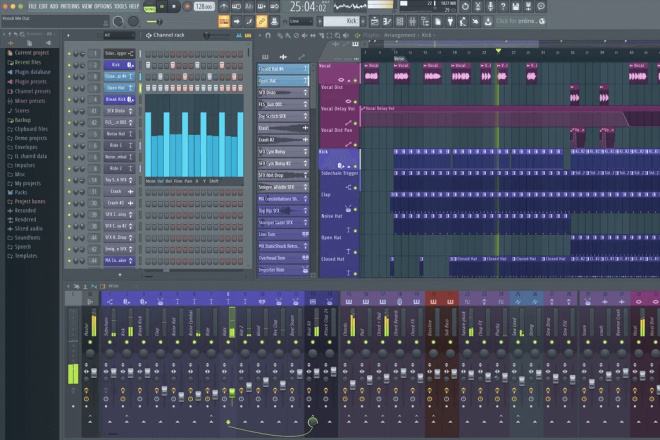
Task: Toggle the link (chain) icon in toolbar
Action: coord(261,21)
